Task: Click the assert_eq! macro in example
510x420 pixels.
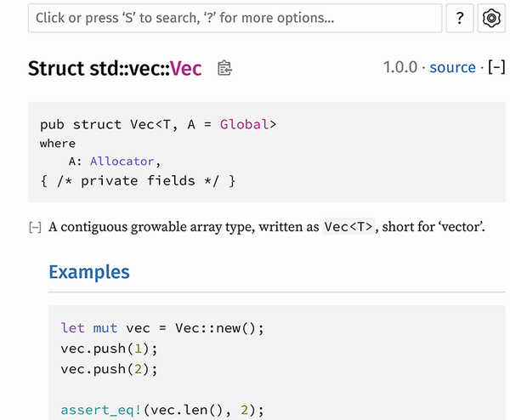Action: click(x=101, y=410)
